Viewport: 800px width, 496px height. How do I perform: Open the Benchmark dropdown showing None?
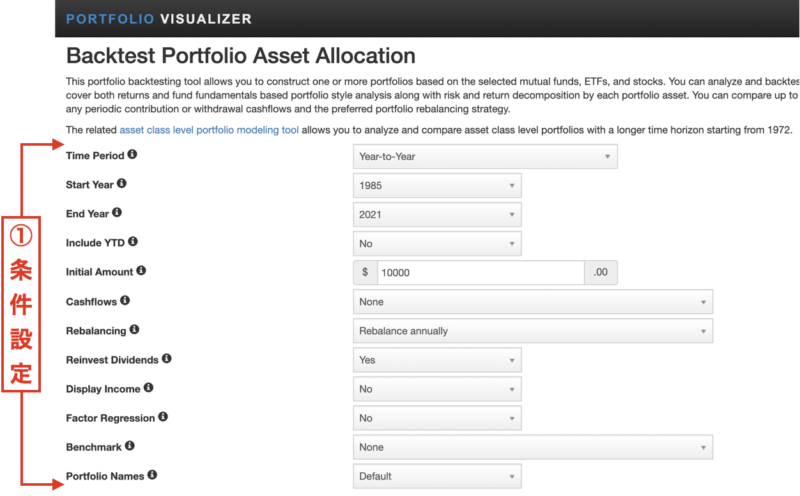[x=533, y=448]
